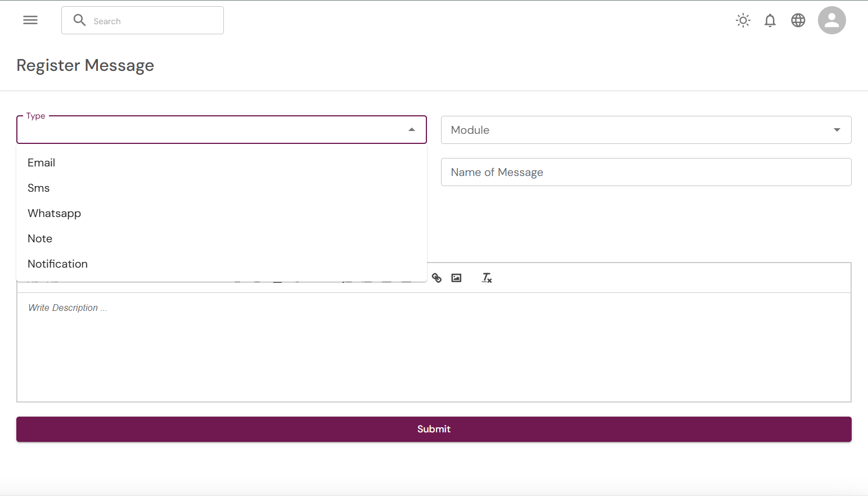The image size is (868, 497).
Task: Collapse the Type dropdown arrow
Action: point(412,130)
